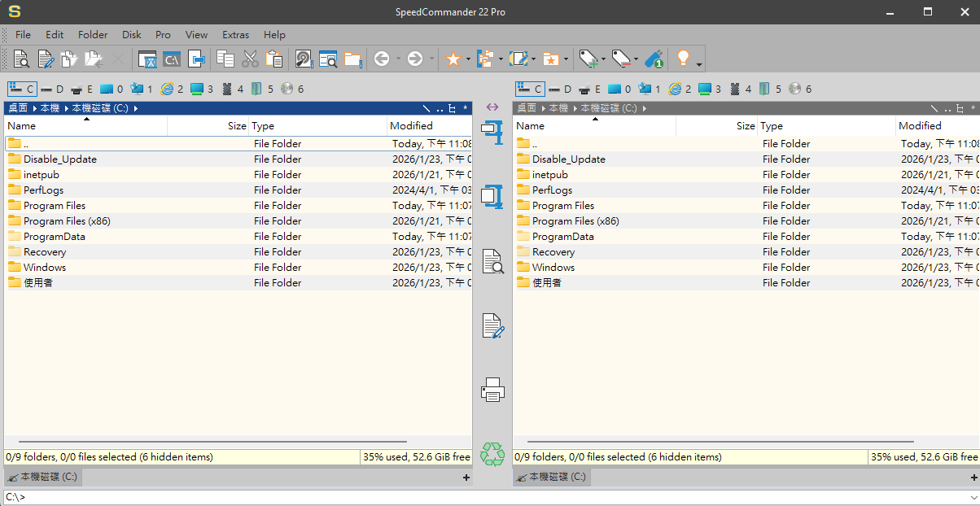Image resolution: width=980 pixels, height=506 pixels.
Task: Expand the remove tag dropdown arrow
Action: [x=637, y=59]
